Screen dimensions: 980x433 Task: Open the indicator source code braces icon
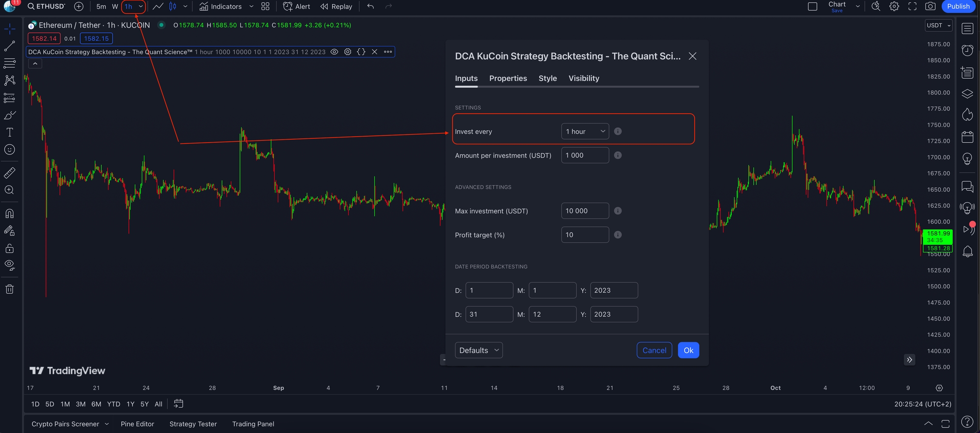(361, 52)
